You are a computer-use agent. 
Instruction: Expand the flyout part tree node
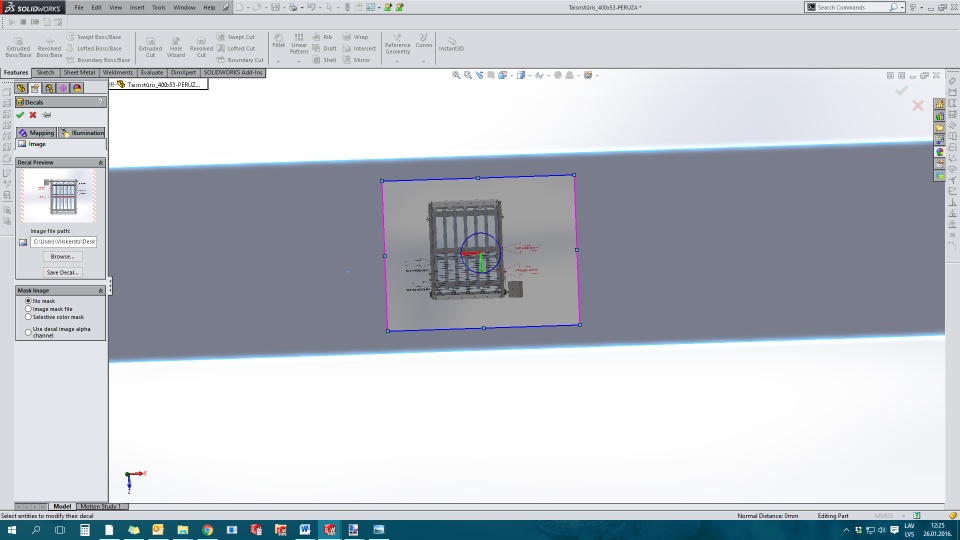click(112, 84)
